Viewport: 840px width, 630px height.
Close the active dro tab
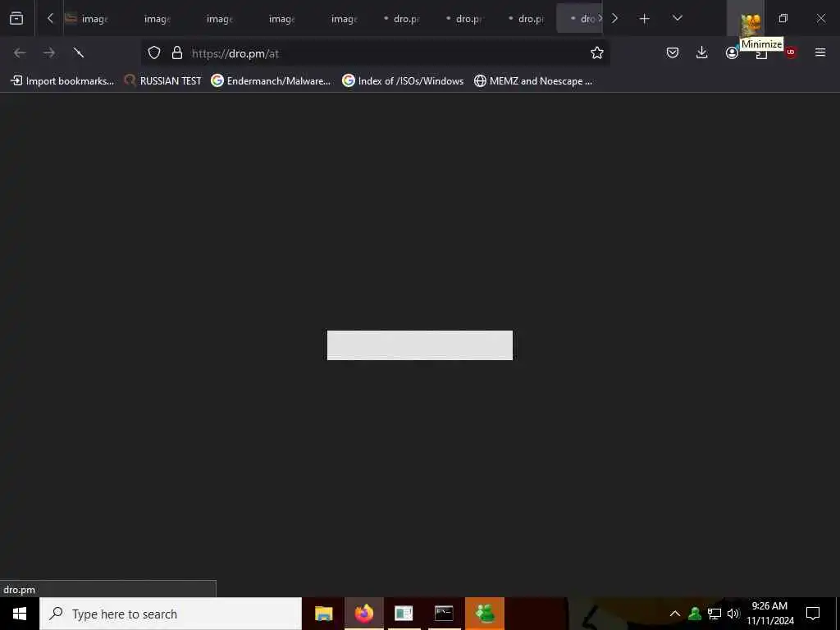click(x=600, y=18)
